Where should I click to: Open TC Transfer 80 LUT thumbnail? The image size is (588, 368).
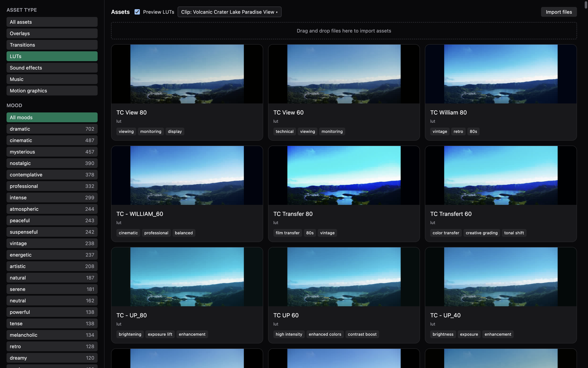[x=344, y=175]
